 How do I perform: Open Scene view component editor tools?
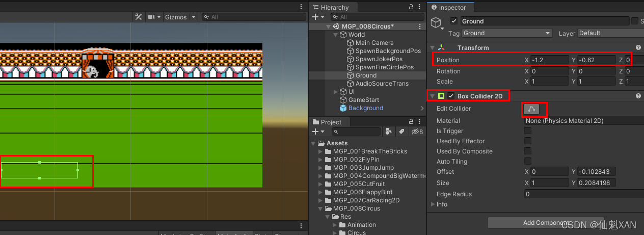click(x=138, y=17)
